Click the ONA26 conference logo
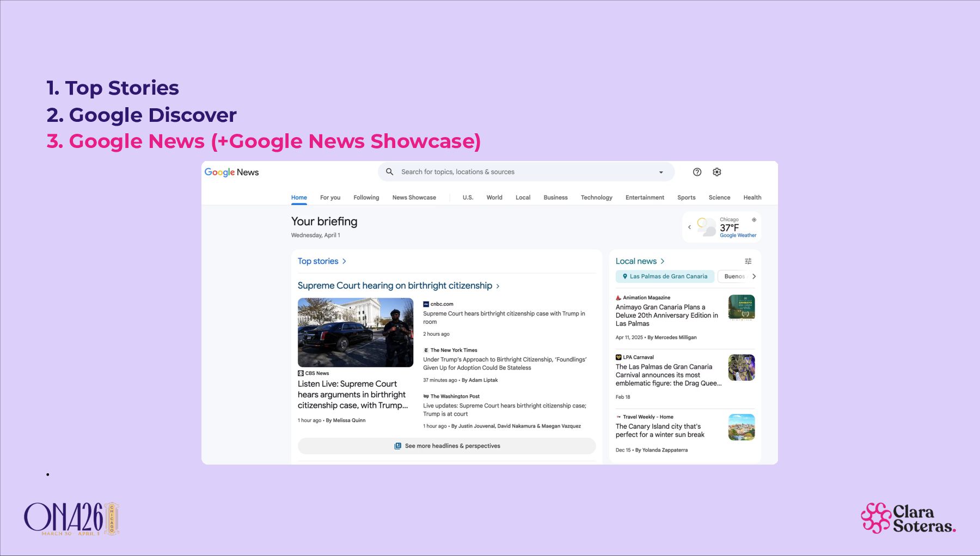Screen dimensions: 980x556 (71, 518)
